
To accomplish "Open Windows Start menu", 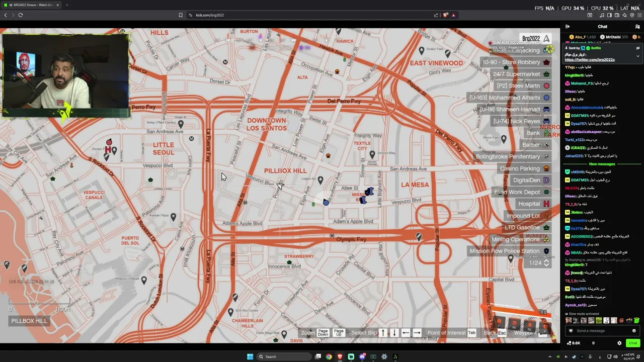I will tap(250, 357).
